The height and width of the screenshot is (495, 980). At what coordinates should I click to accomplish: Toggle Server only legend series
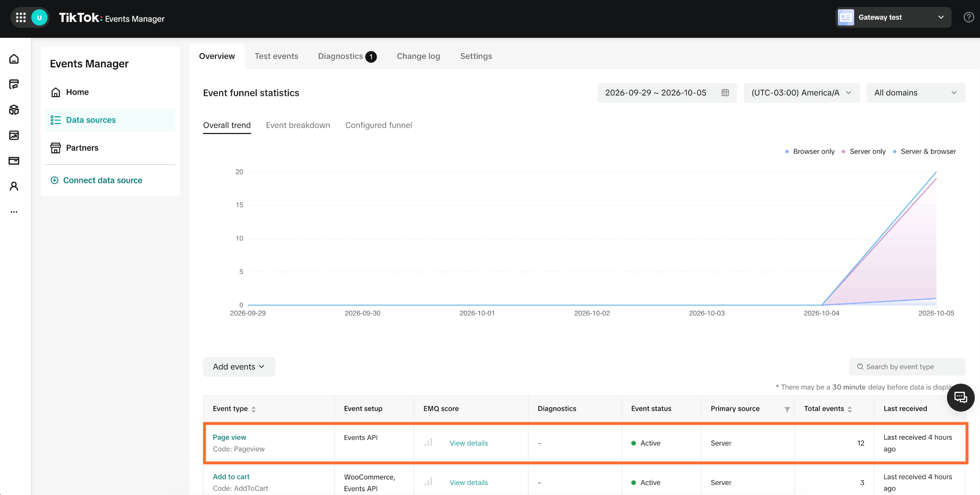(864, 151)
